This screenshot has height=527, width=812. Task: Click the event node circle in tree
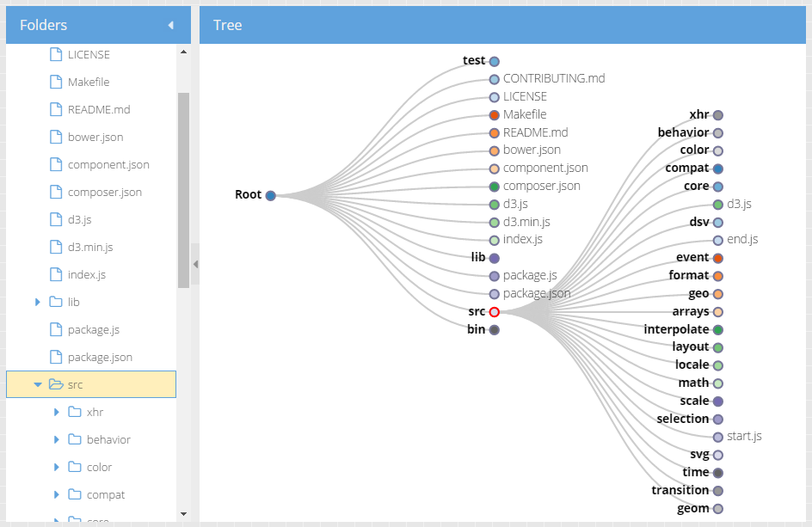(718, 258)
